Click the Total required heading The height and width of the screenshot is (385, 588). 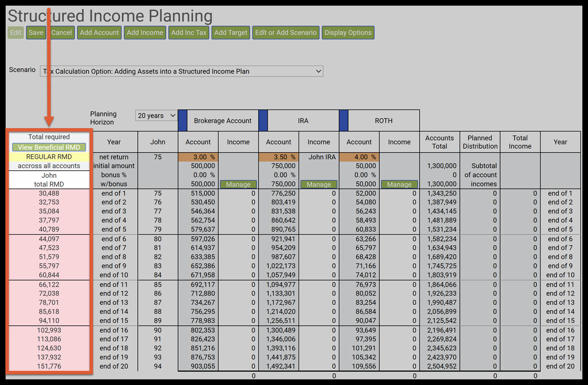point(49,137)
